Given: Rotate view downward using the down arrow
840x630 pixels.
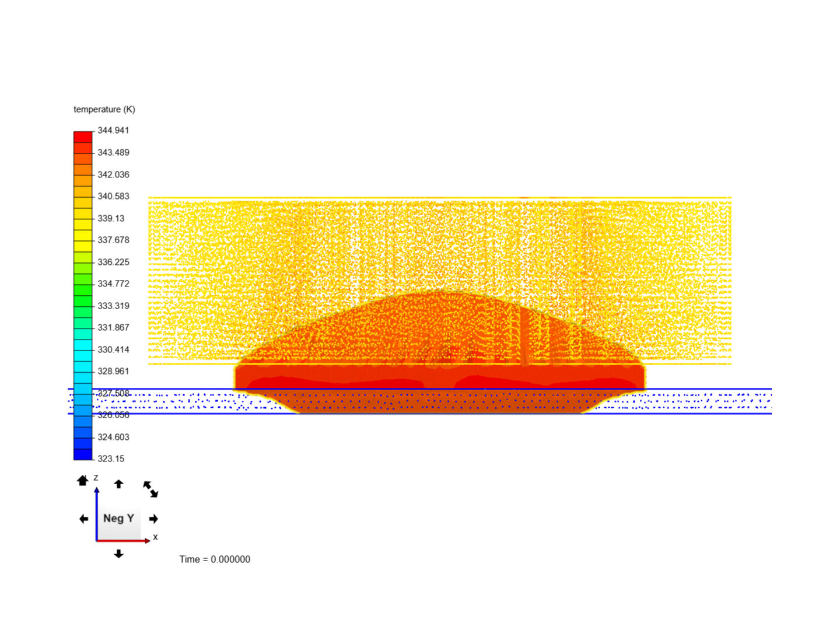Looking at the screenshot, I should click(119, 555).
